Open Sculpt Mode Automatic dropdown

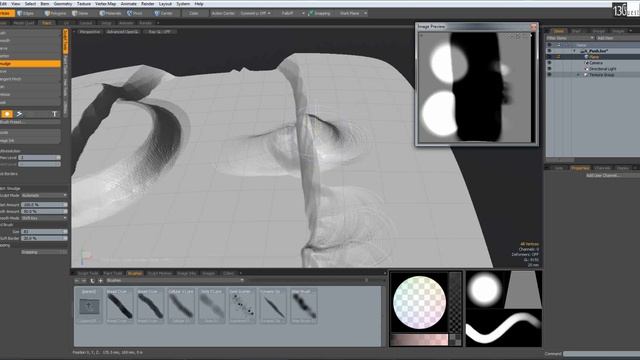44,196
